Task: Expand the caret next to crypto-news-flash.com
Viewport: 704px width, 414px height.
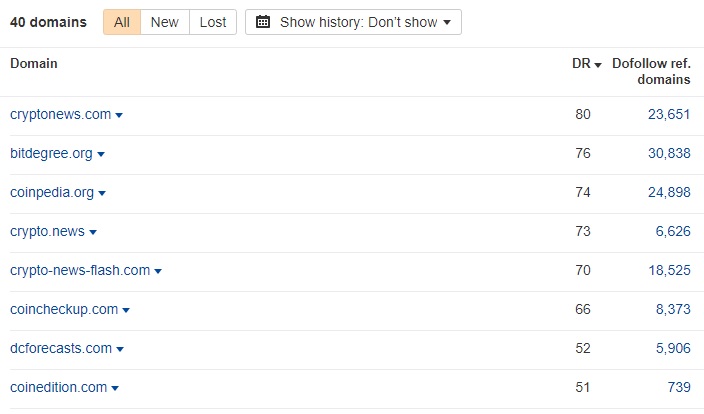Action: (x=158, y=272)
